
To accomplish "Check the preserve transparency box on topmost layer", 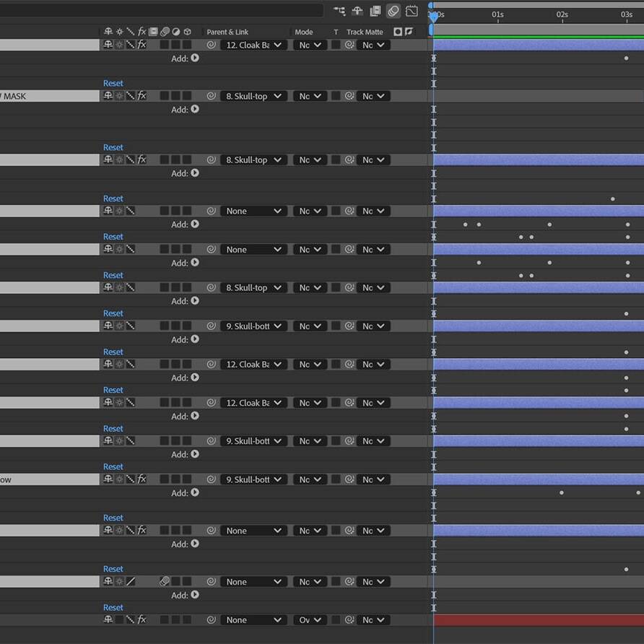I will pos(336,45).
